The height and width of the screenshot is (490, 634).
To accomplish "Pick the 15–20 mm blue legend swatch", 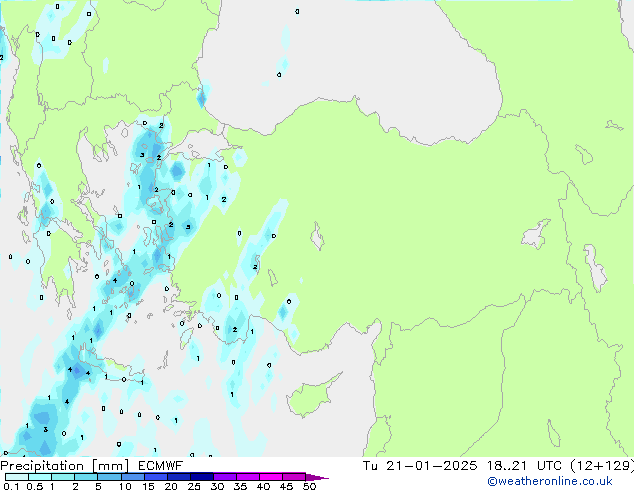I will [x=155, y=477].
